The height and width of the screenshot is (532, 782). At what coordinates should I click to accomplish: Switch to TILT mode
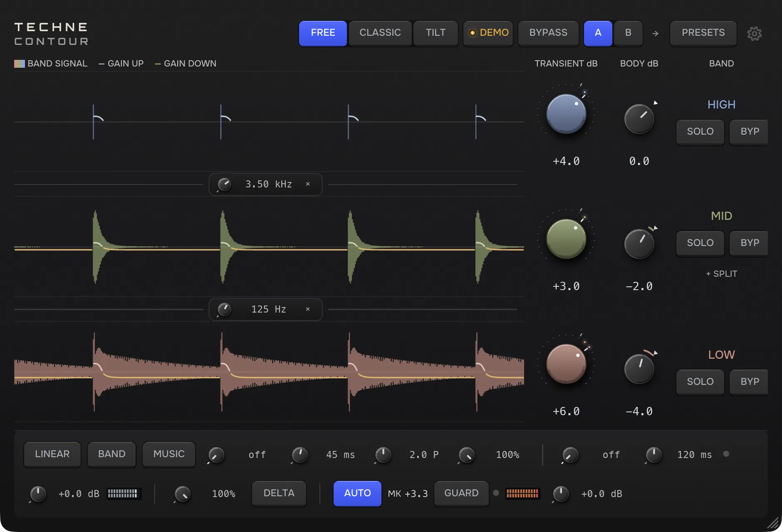pos(436,33)
